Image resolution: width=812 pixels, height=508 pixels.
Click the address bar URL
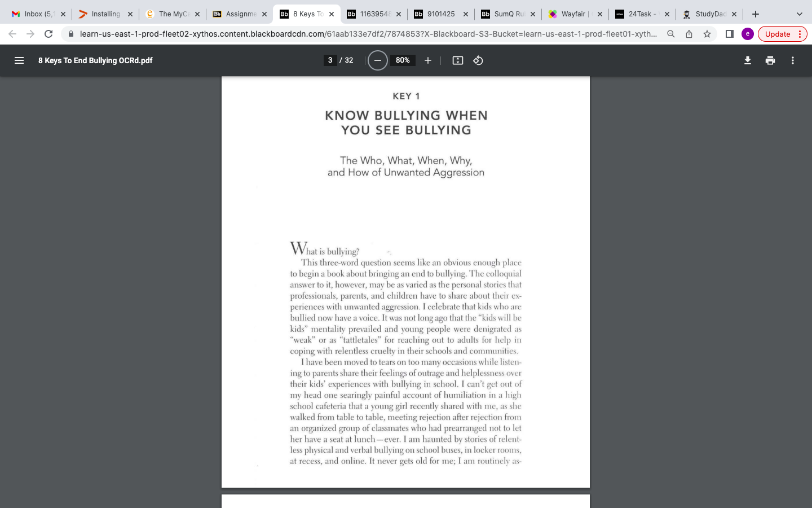(367, 34)
